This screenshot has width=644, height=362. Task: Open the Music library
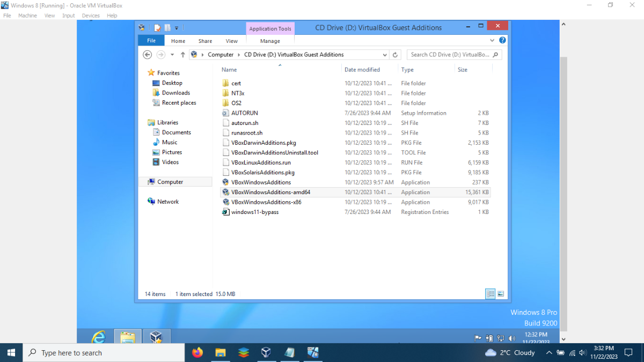pyautogui.click(x=170, y=142)
